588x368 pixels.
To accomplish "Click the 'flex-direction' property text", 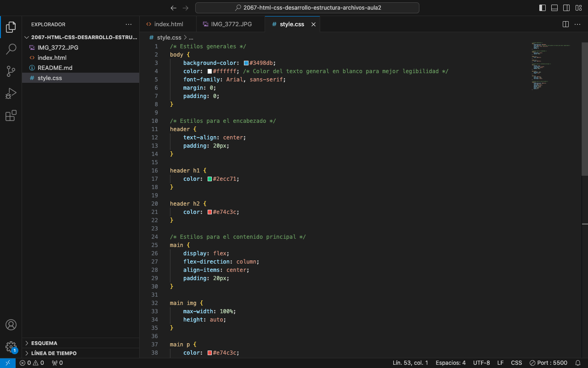I will pos(208,262).
